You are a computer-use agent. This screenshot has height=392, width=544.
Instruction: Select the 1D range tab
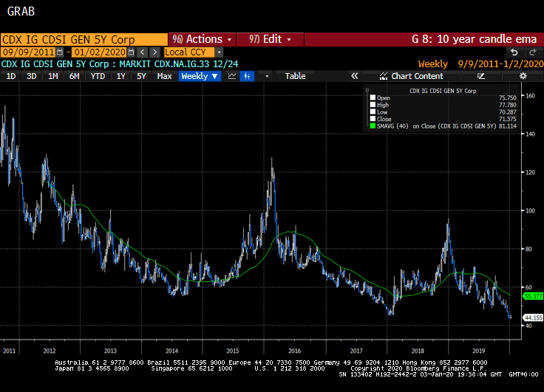point(11,76)
